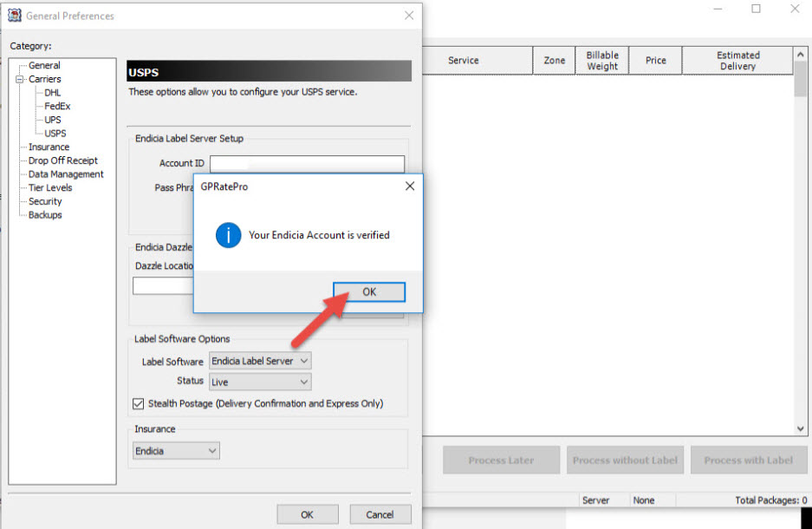Open UPS carrier settings

[52, 120]
